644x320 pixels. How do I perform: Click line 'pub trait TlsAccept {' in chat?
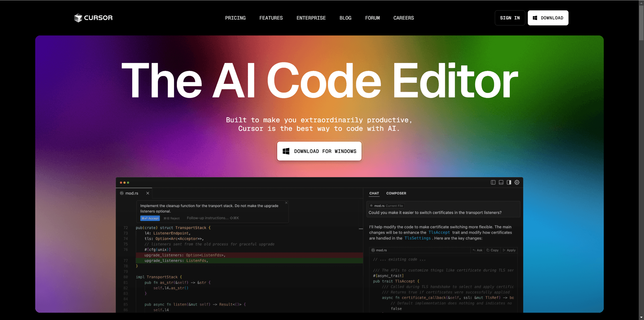pos(396,281)
